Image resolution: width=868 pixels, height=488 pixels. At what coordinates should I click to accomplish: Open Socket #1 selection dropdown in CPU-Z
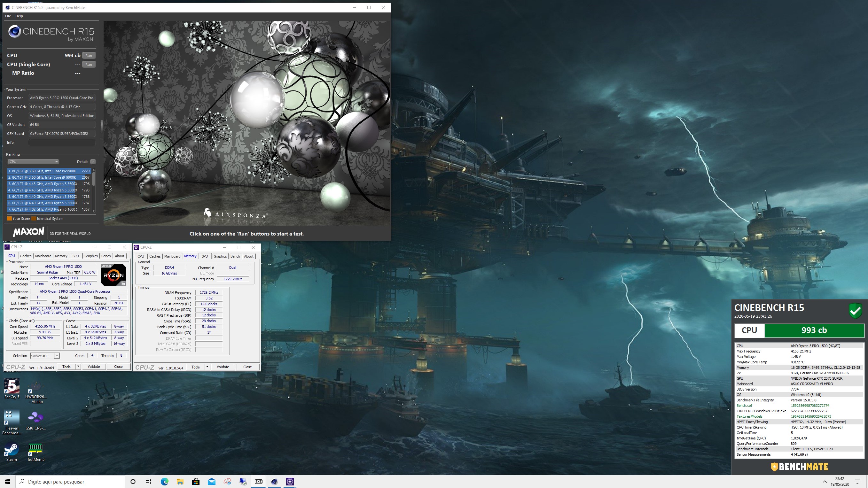point(45,356)
